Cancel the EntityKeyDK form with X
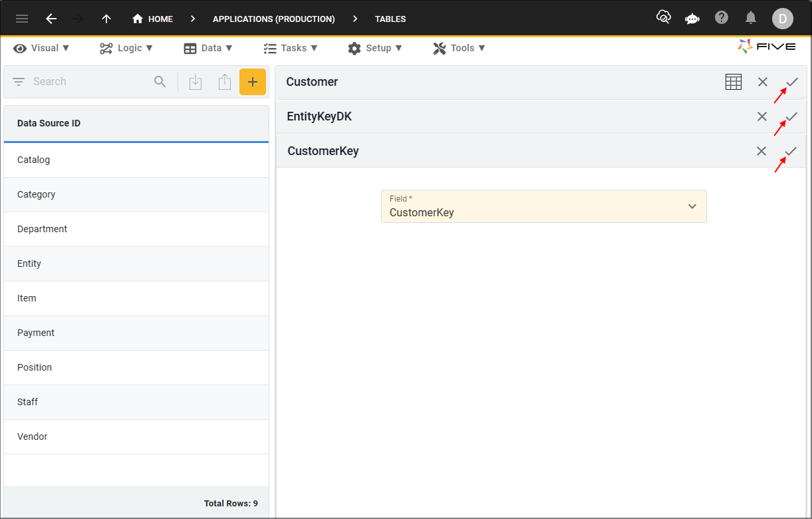The image size is (812, 519). coord(762,116)
